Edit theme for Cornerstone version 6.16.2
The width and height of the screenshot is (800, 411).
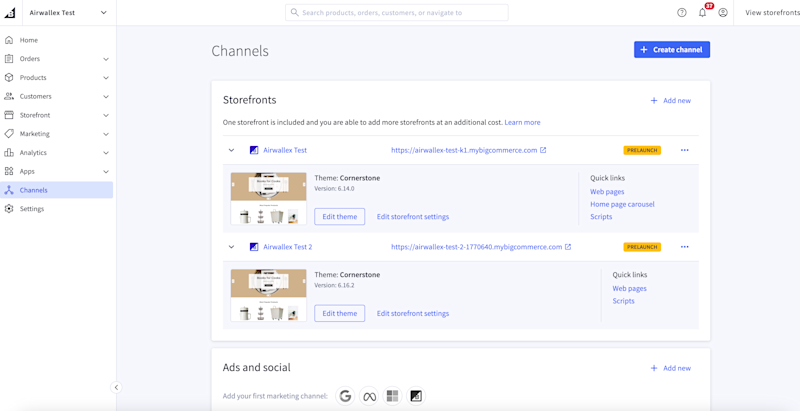click(x=340, y=314)
